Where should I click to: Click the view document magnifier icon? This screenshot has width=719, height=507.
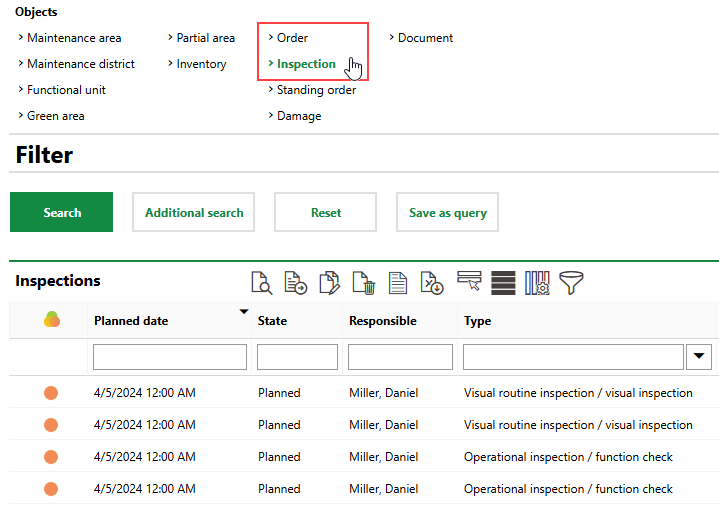(x=261, y=283)
